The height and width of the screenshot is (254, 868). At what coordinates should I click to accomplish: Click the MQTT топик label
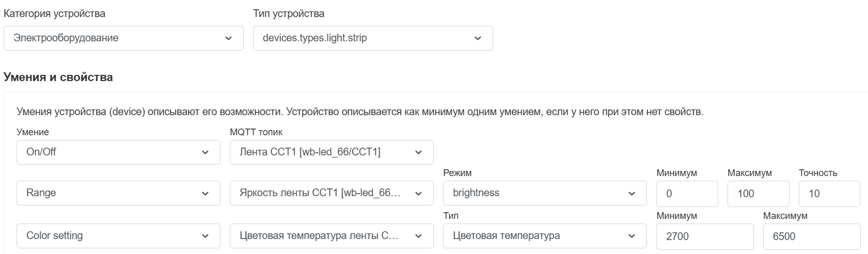coord(256,132)
